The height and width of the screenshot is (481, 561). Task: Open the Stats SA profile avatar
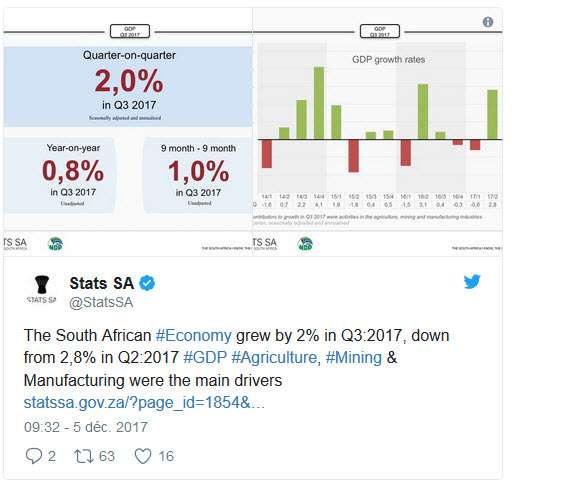tap(42, 289)
